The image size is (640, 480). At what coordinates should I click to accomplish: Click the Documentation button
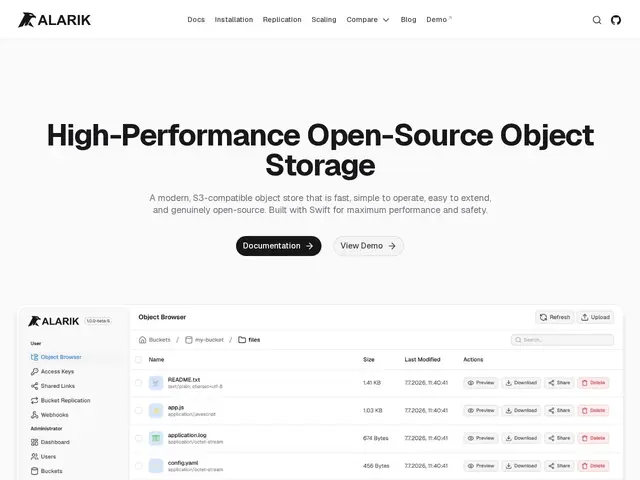[x=278, y=246]
